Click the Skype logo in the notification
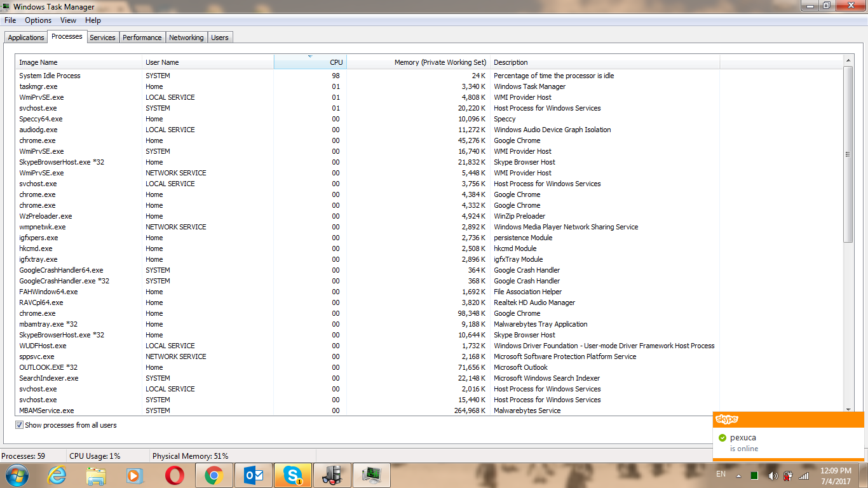The image size is (868, 488). click(x=727, y=419)
